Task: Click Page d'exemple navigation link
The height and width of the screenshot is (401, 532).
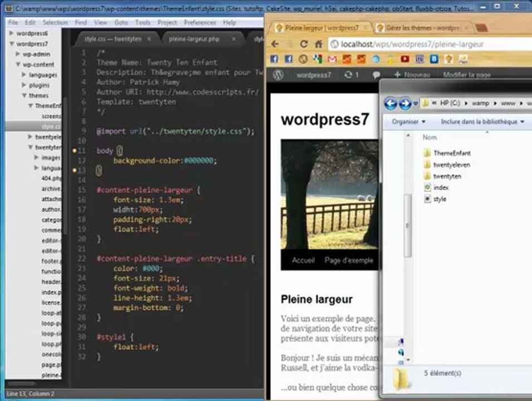Action: (x=349, y=260)
